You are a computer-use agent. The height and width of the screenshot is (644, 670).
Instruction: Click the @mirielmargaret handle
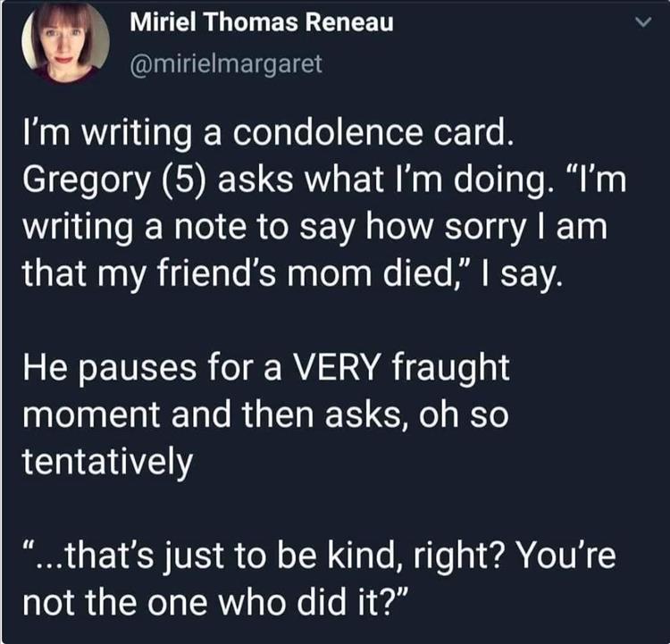(226, 64)
